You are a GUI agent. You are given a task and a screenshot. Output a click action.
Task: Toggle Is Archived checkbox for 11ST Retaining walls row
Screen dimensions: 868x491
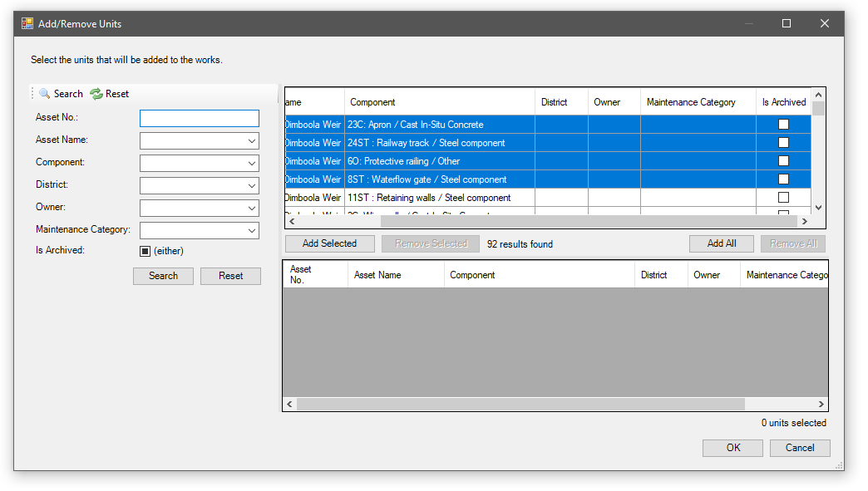[x=782, y=198]
